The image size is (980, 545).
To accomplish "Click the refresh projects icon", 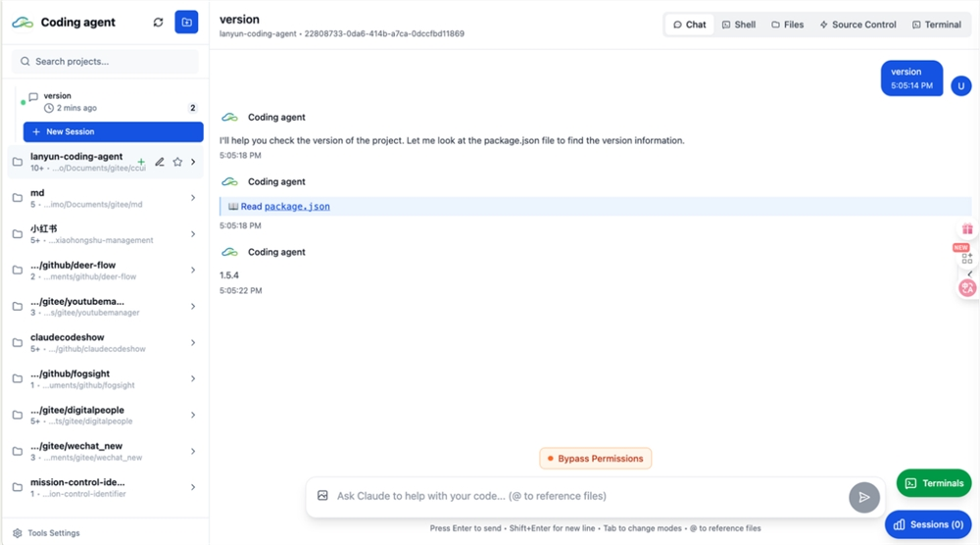I will [x=158, y=23].
